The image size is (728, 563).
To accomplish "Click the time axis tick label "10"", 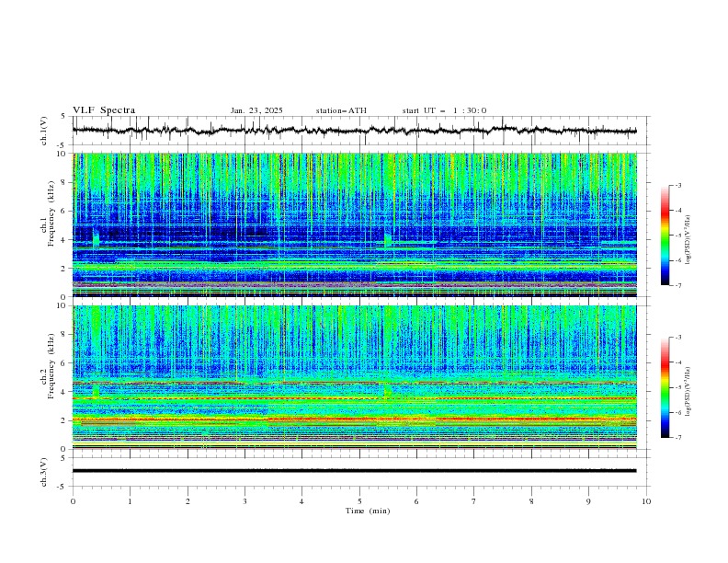I will pos(646,501).
